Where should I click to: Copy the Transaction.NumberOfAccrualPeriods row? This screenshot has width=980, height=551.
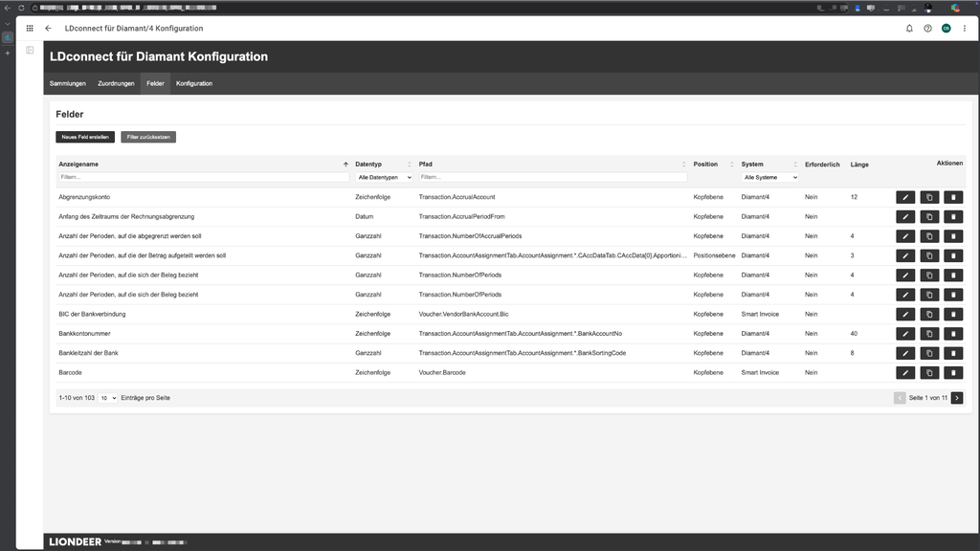pos(929,236)
